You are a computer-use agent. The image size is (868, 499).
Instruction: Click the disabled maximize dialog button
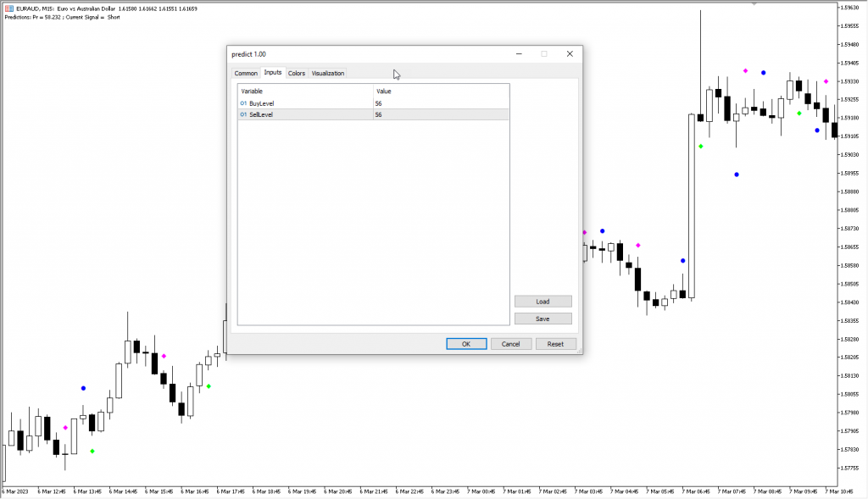(x=544, y=53)
